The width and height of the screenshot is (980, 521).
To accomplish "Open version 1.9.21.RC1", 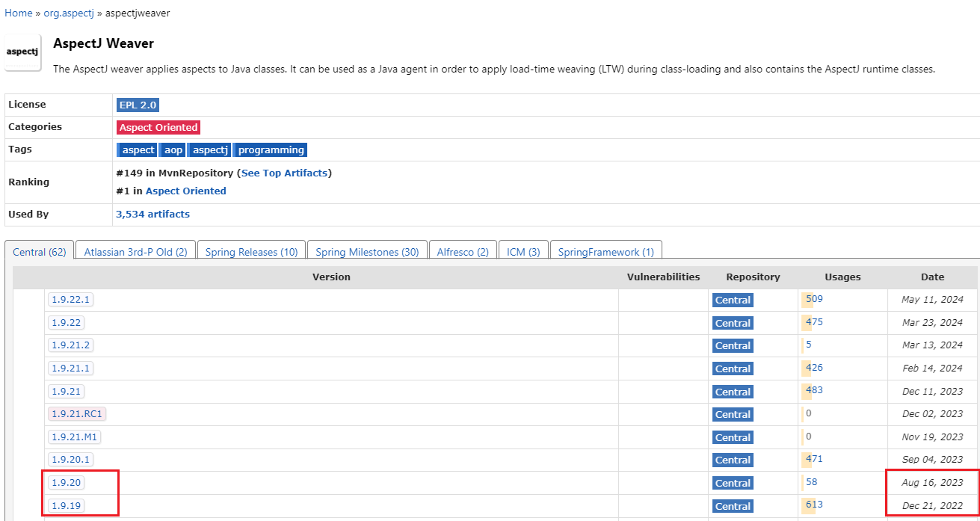I will click(x=77, y=414).
